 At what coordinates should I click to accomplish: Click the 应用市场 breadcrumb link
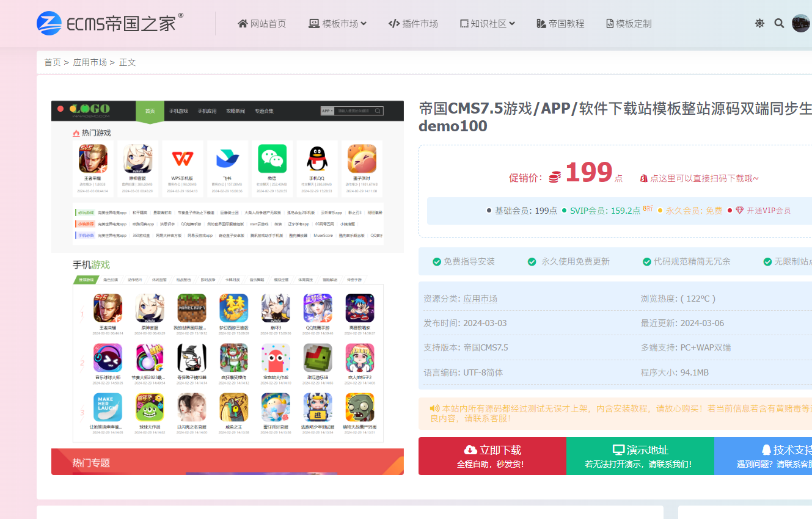tap(90, 62)
